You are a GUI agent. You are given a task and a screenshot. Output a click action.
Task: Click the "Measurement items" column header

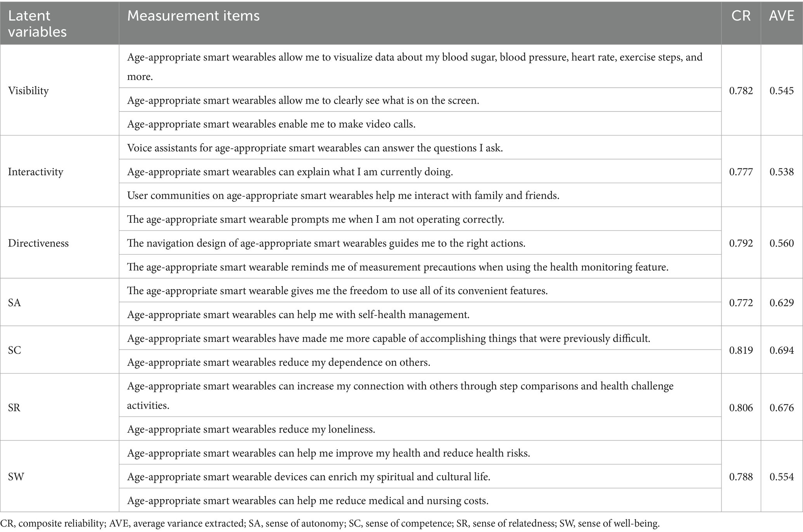[193, 16]
